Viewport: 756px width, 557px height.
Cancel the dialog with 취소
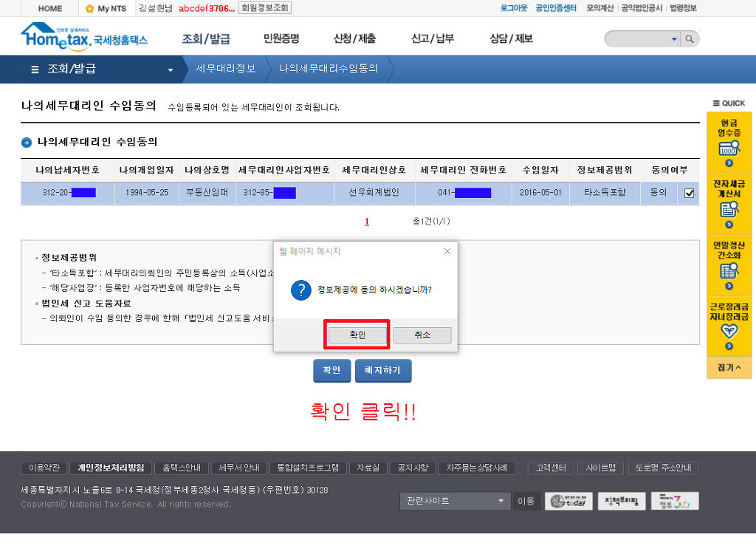click(422, 335)
